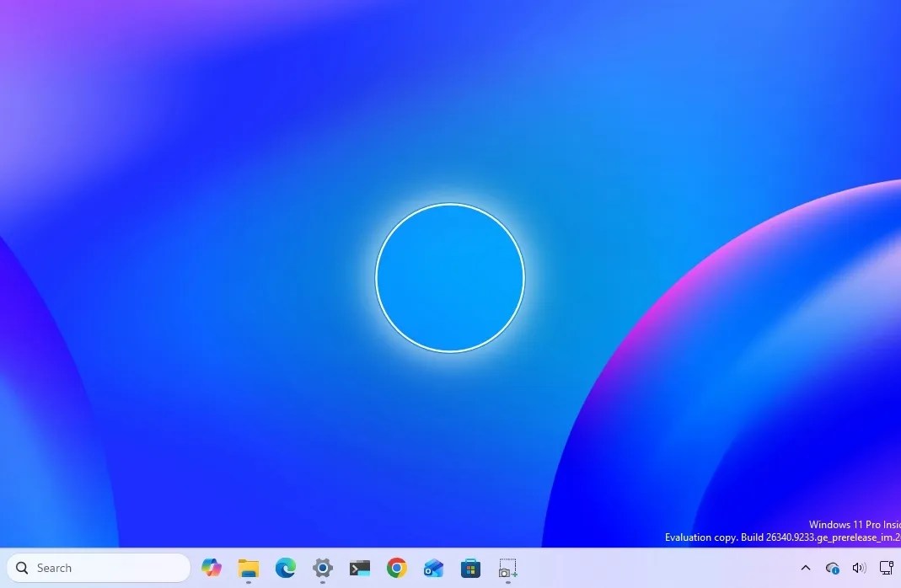Click inside the taskbar Search box

coord(99,568)
